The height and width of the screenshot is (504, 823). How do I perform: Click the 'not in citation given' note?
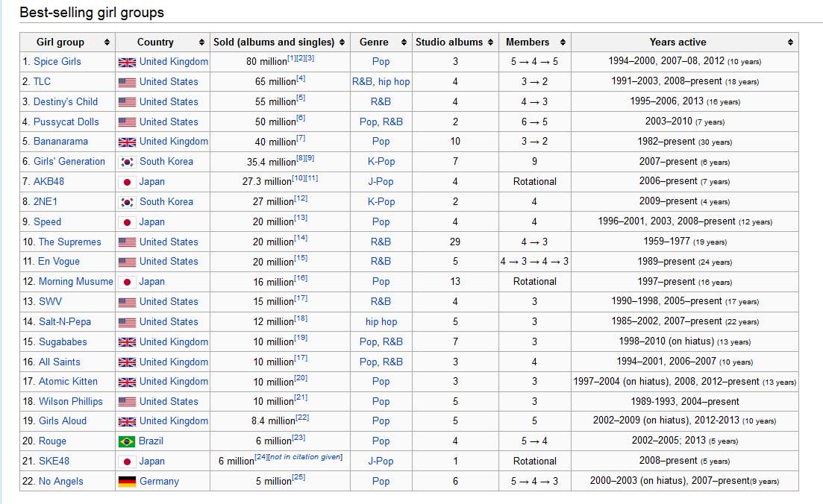(305, 457)
